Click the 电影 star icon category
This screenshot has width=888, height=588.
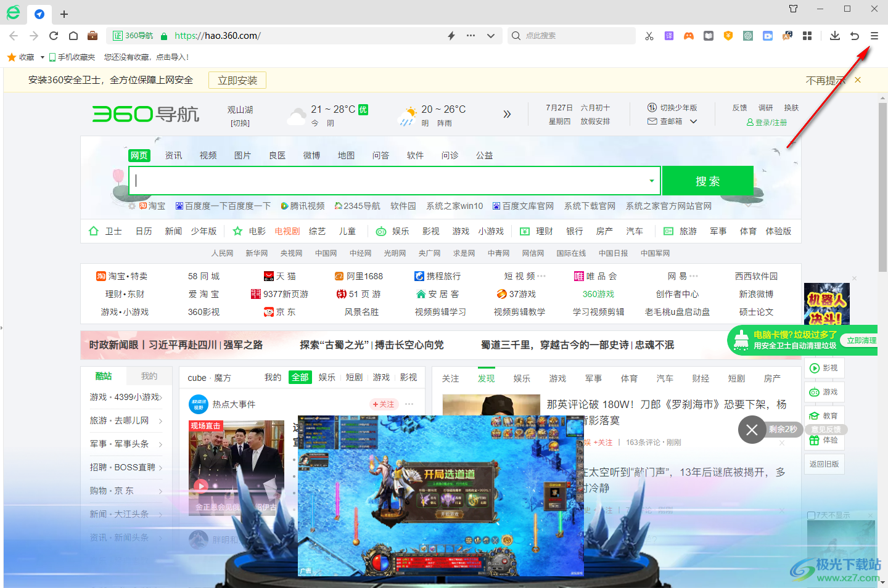tap(249, 231)
